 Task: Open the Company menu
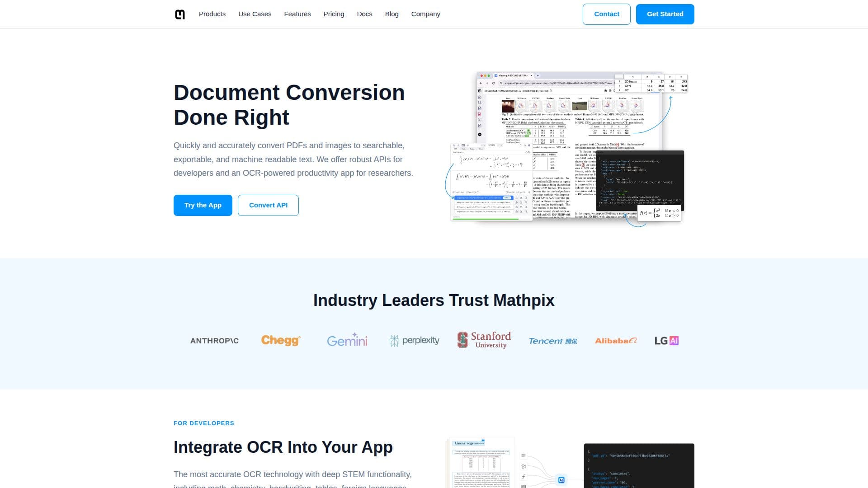[425, 14]
